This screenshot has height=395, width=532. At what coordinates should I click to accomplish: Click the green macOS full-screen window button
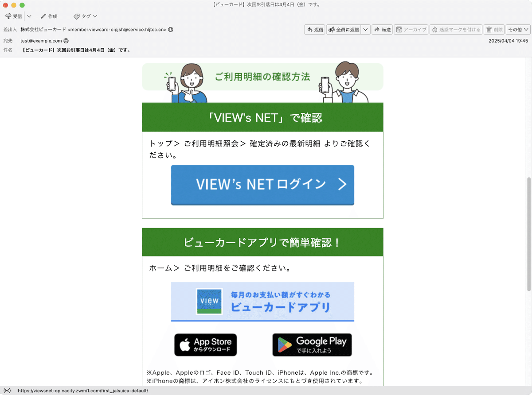coord(22,5)
